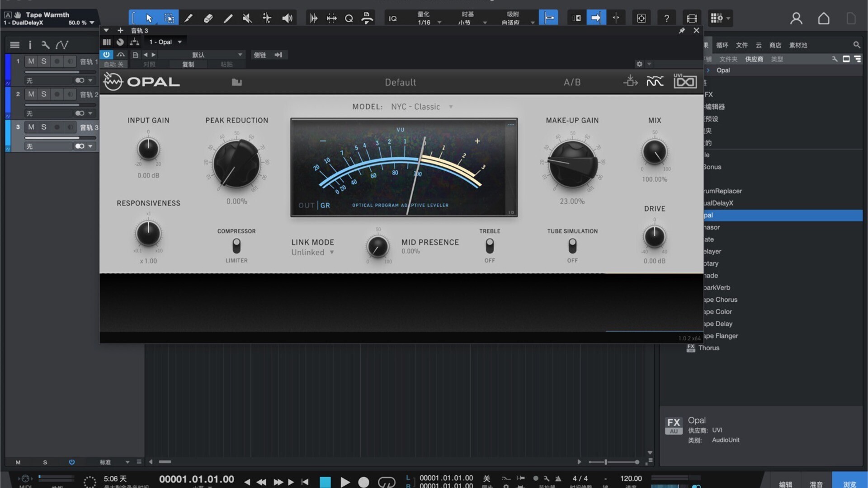Select the Split knife tool
Viewport: 868px width, 488px height.
click(188, 18)
